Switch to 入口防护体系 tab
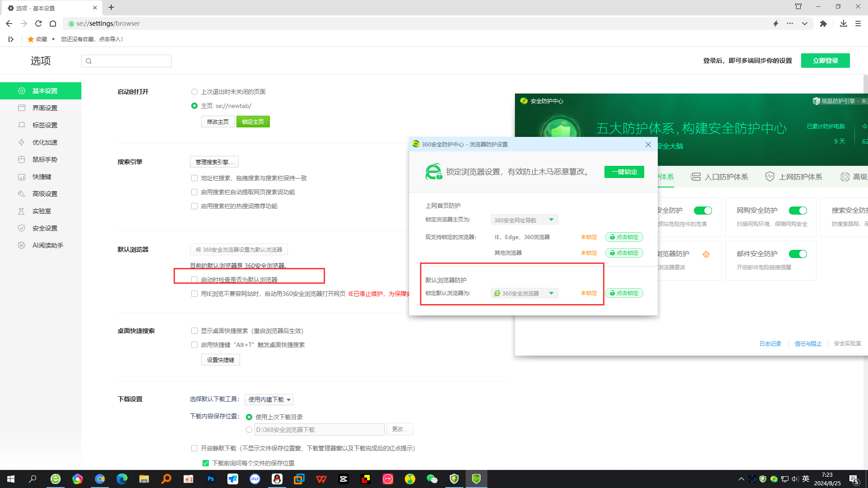The height and width of the screenshot is (488, 868). (x=719, y=177)
